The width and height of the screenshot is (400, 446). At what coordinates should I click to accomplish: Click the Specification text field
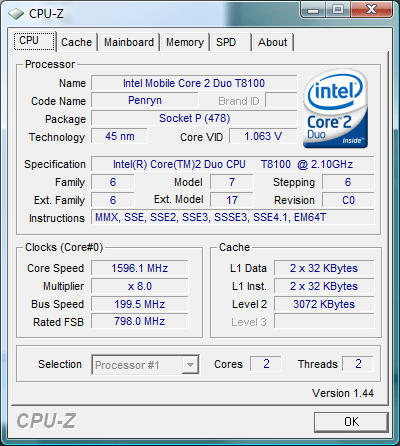[x=233, y=164]
